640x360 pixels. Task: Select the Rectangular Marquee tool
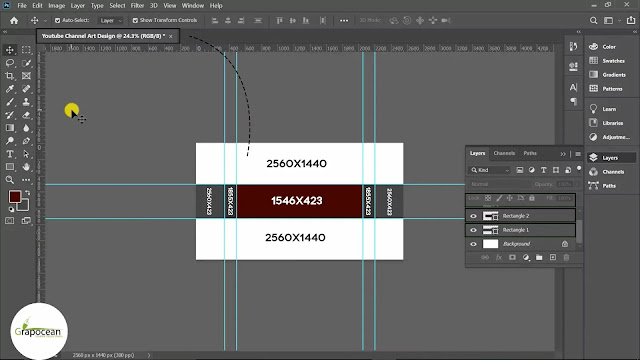[26, 50]
